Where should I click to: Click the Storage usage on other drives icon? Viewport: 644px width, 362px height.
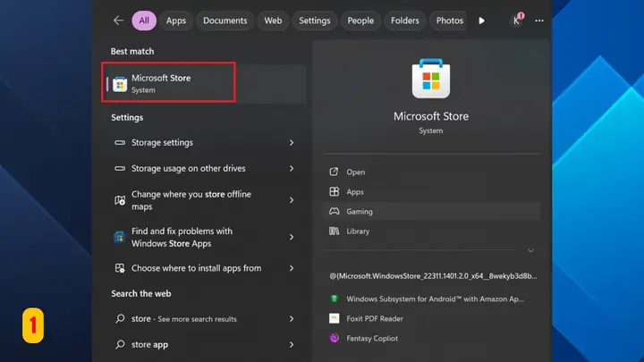pos(120,168)
